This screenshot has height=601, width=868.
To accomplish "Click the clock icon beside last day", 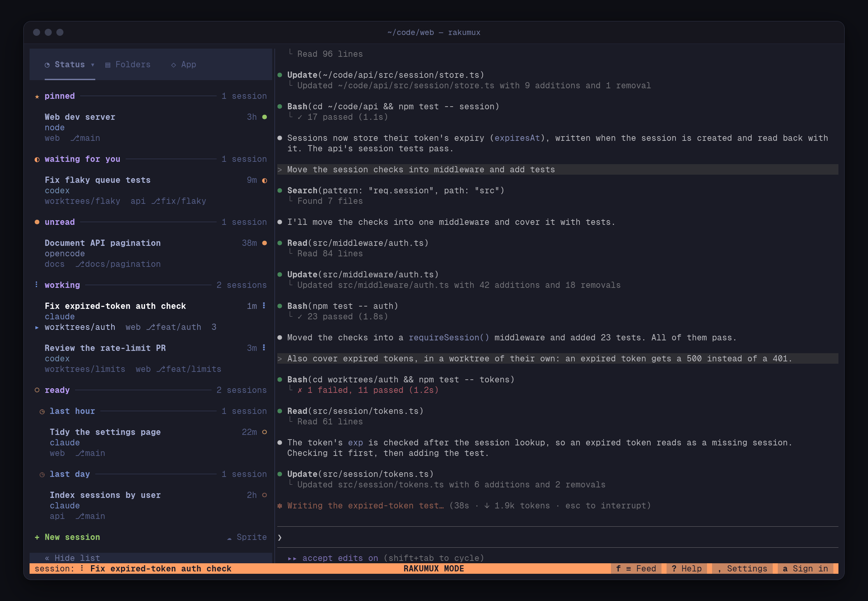I will tap(42, 475).
